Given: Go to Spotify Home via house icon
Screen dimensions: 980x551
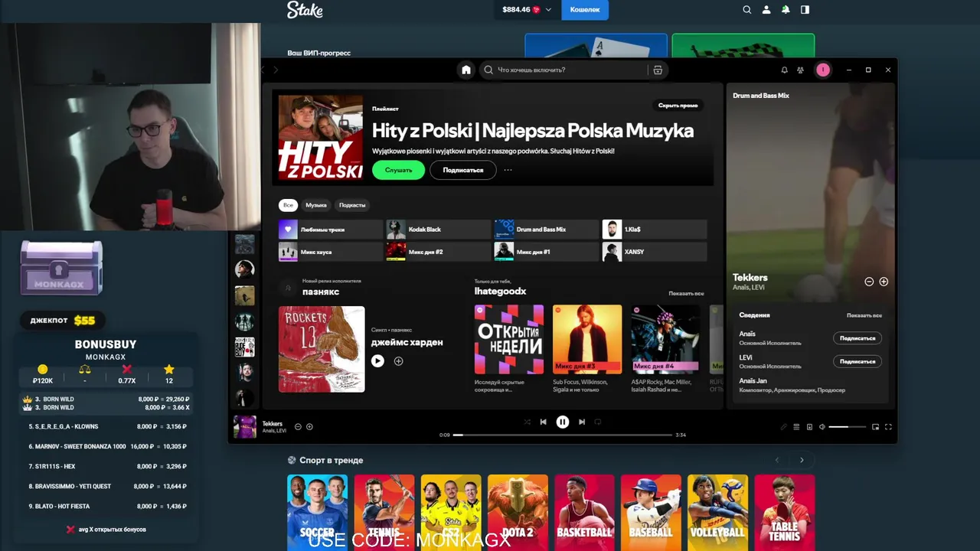Looking at the screenshot, I should [x=465, y=70].
